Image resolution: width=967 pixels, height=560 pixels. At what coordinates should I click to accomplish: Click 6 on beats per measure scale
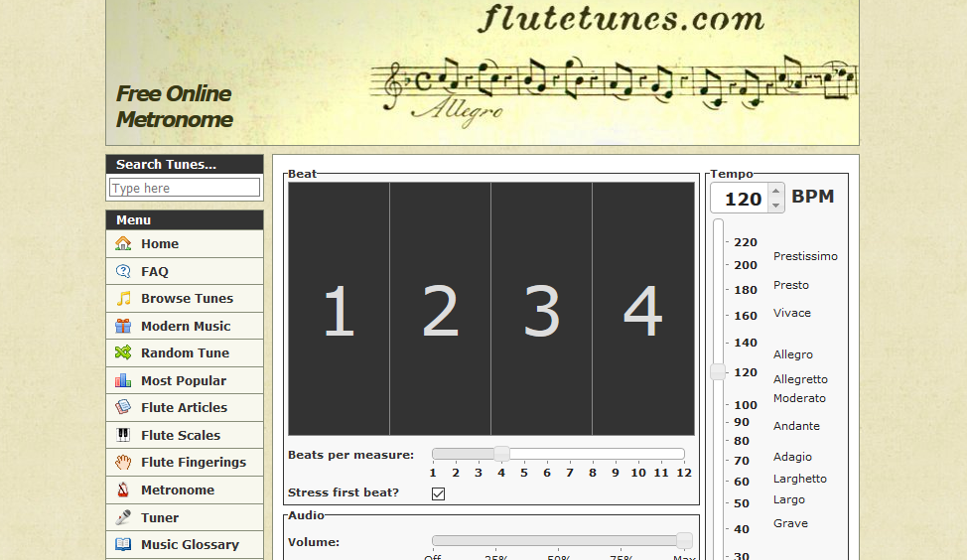tap(546, 473)
